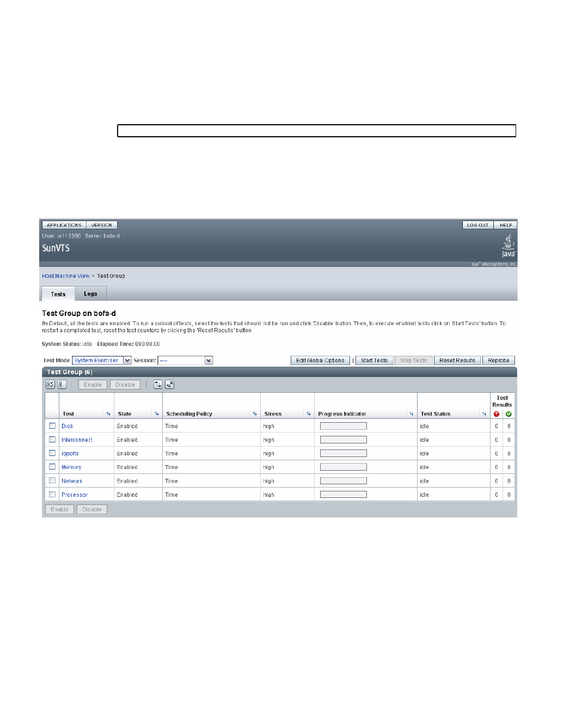Click the clear sort icon
Viewport: 588px width, 706px height.
click(169, 385)
